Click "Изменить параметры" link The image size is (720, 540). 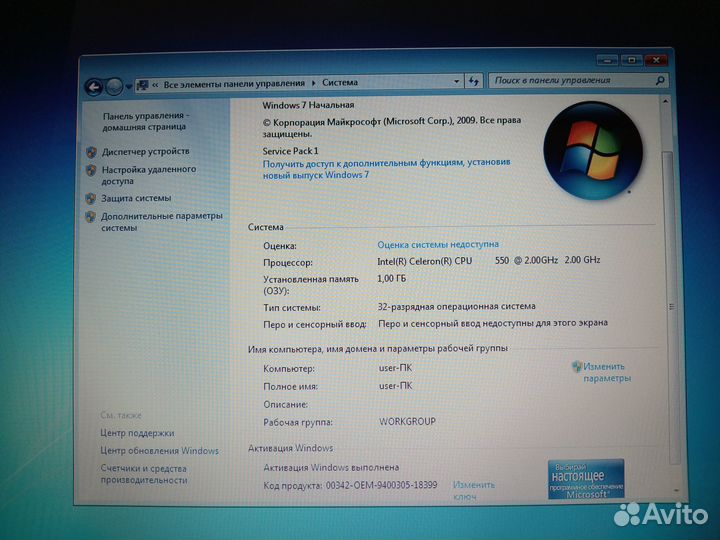click(x=607, y=372)
